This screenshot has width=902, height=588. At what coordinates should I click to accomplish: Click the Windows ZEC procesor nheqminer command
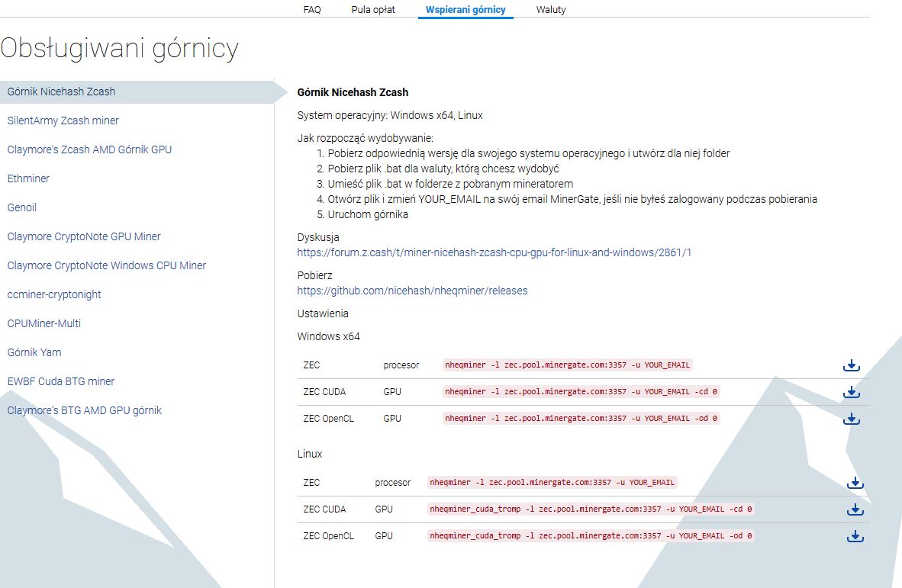tap(567, 365)
